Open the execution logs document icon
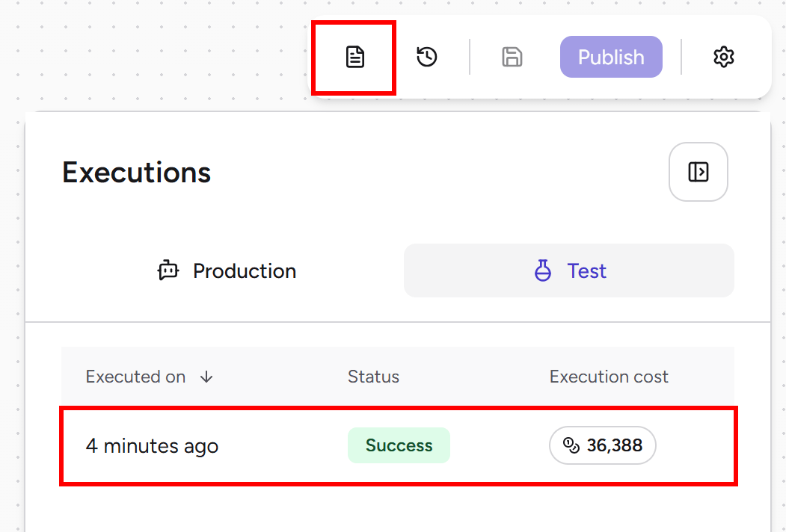 [x=355, y=57]
